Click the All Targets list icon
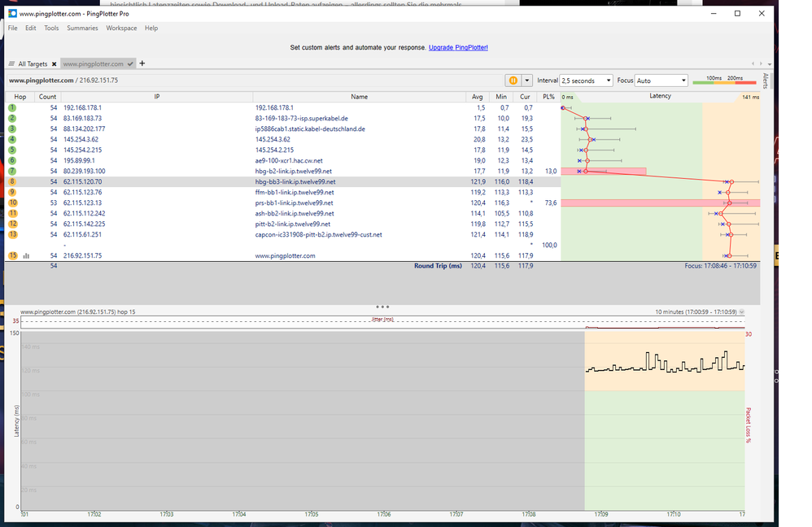 click(x=11, y=63)
